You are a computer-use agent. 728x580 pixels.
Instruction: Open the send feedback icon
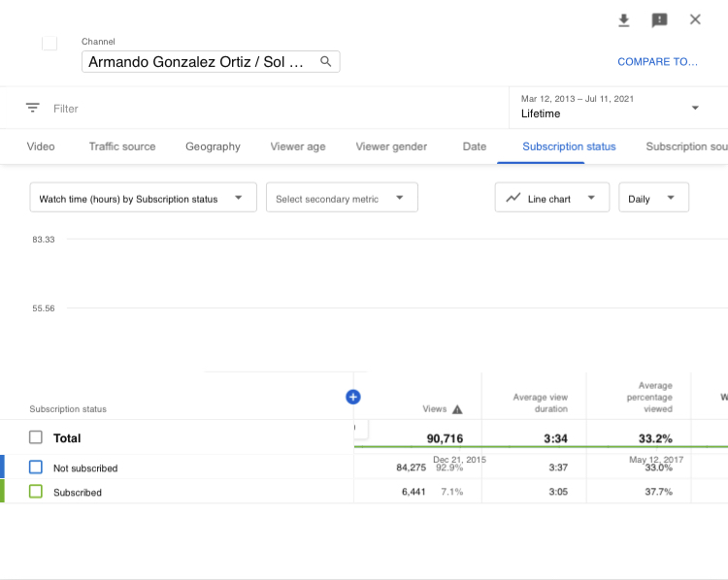click(x=659, y=20)
